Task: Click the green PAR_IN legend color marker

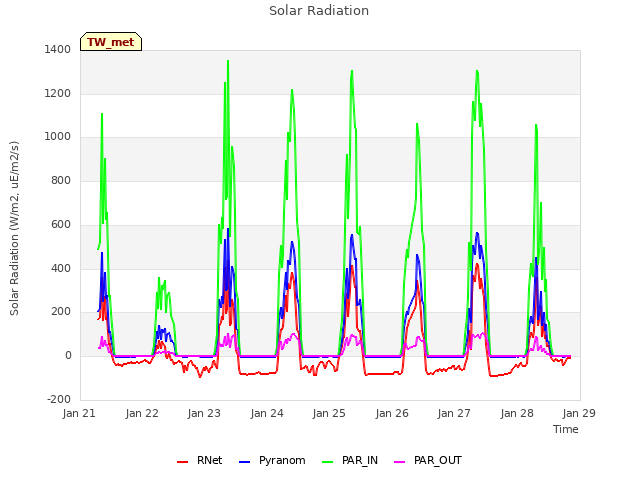Action: (x=328, y=462)
